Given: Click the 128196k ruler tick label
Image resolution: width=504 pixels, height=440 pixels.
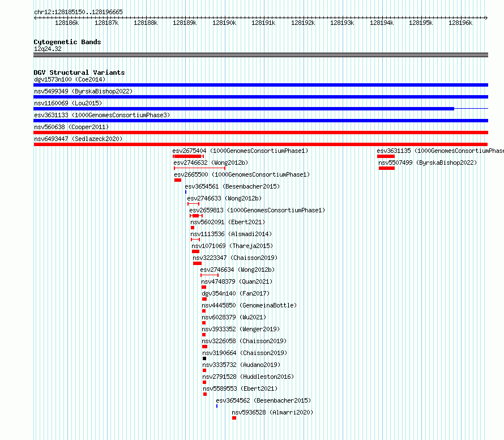Looking at the screenshot, I should (460, 23).
